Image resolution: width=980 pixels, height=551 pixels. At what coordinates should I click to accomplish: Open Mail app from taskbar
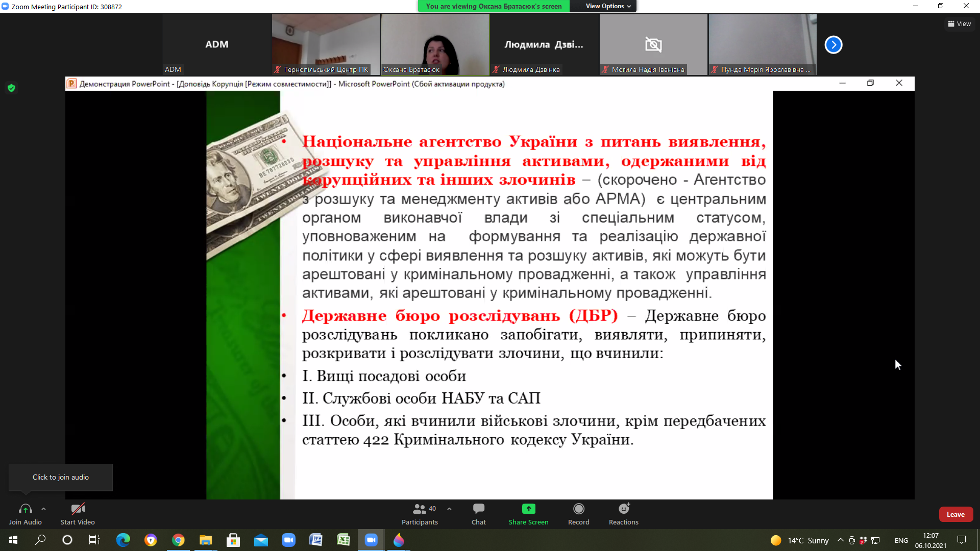click(x=261, y=540)
